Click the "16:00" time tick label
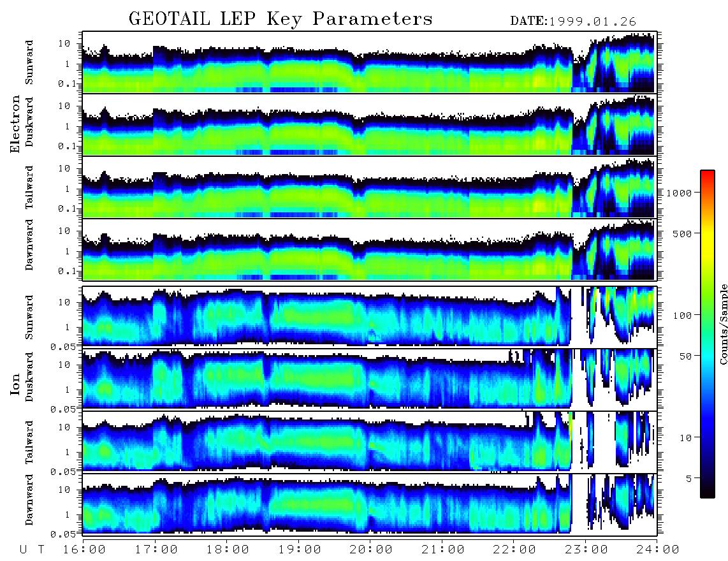 [85, 550]
